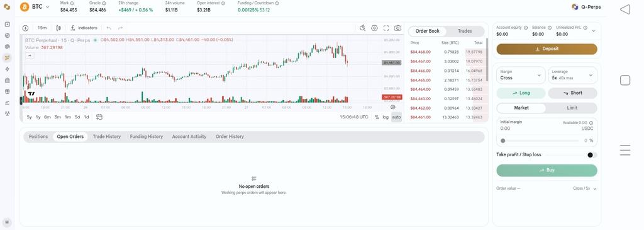Click the scale settings icon below price axis
Screen dimensions: 644x230
tap(393, 107)
